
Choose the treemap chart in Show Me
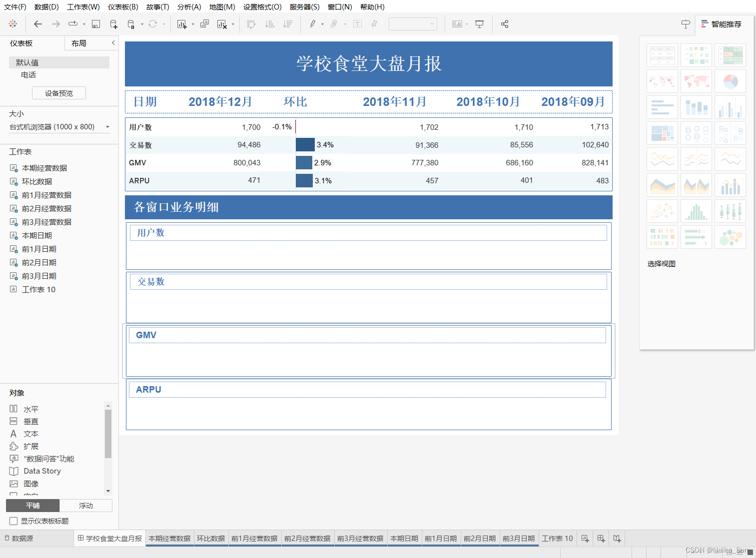662,133
